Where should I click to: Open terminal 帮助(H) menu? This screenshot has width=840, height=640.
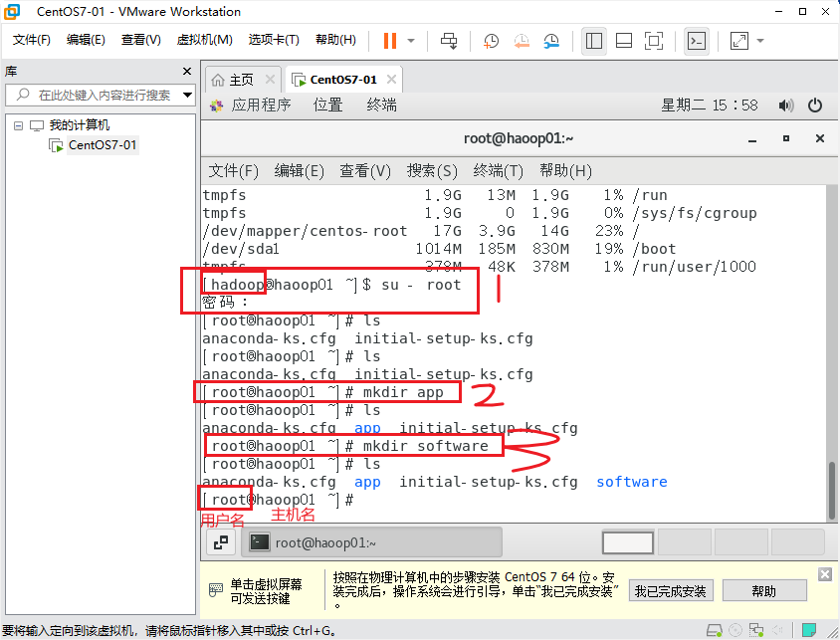coord(565,171)
